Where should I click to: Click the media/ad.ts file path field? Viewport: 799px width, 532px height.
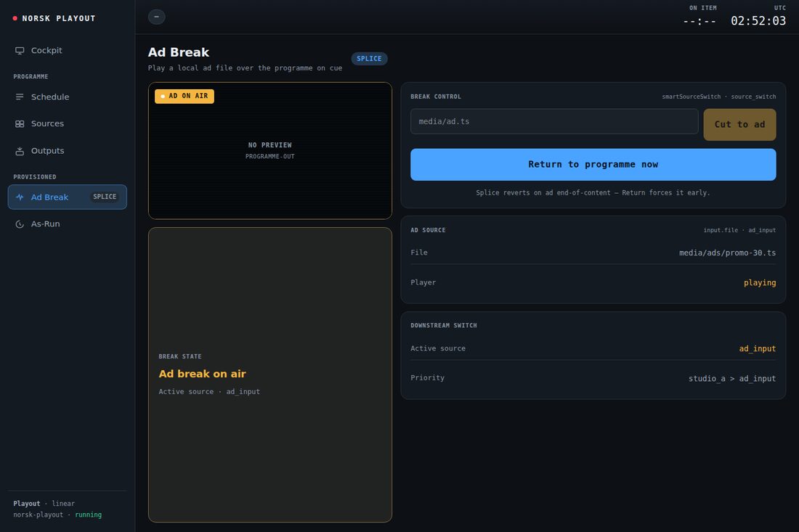[x=554, y=122]
